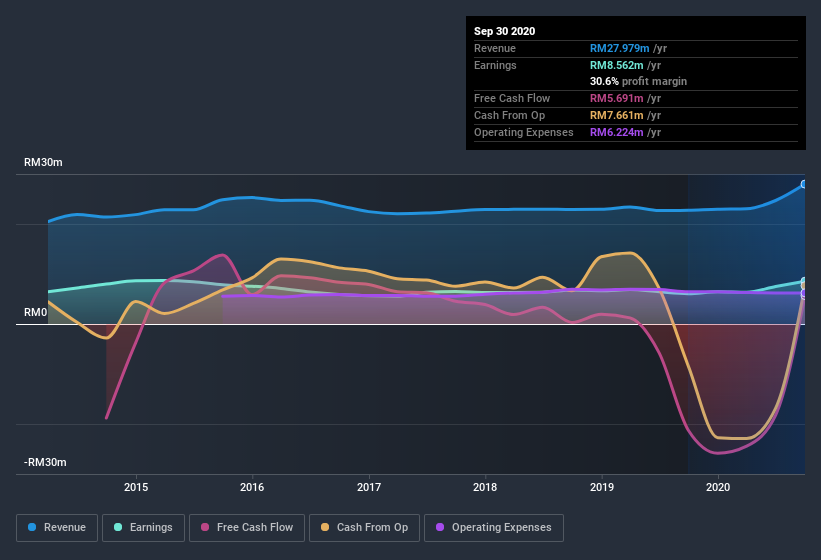Image resolution: width=821 pixels, height=560 pixels.
Task: Click the 2016 x-axis label
Action: (x=252, y=487)
